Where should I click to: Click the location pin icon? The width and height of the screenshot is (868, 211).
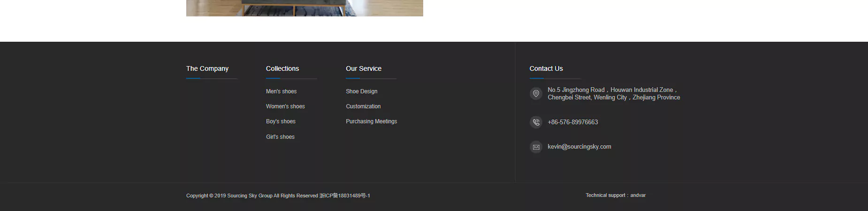click(536, 94)
